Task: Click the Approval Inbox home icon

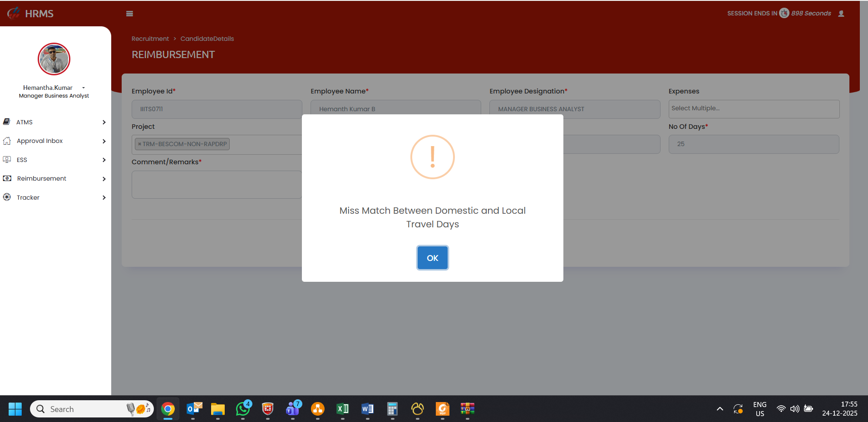Action: 7,141
